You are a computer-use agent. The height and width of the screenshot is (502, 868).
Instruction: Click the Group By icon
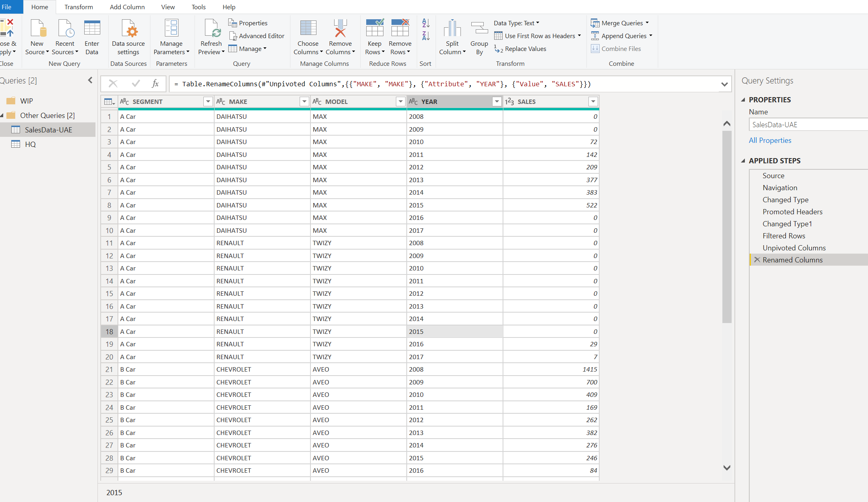pos(479,28)
